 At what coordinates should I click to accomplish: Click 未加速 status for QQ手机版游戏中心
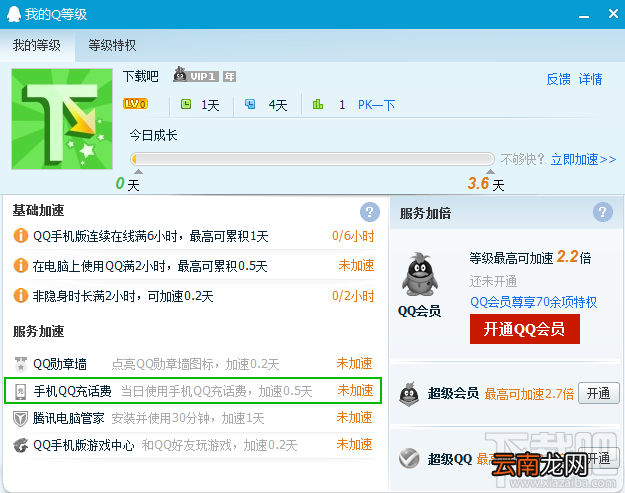(x=354, y=444)
